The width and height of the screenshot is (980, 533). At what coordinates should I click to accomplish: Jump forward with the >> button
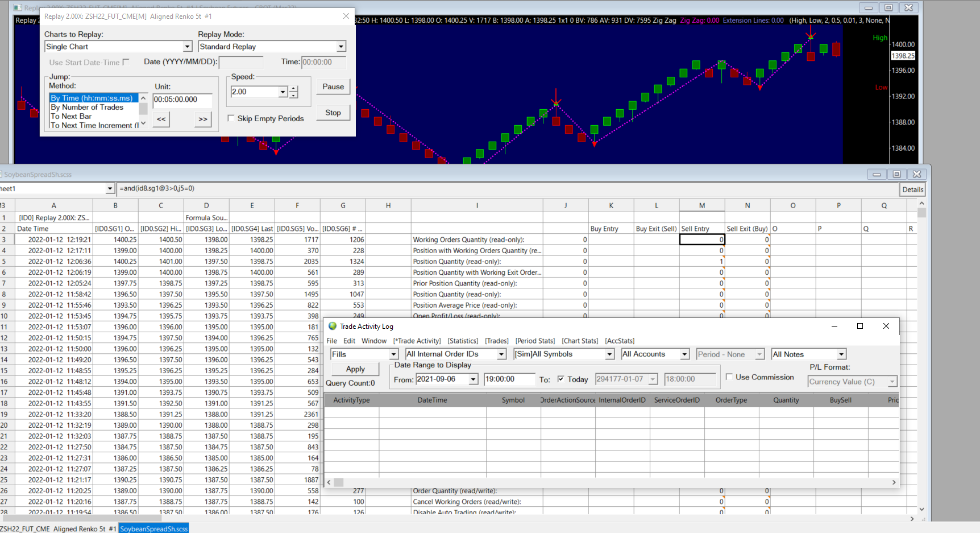pyautogui.click(x=203, y=119)
